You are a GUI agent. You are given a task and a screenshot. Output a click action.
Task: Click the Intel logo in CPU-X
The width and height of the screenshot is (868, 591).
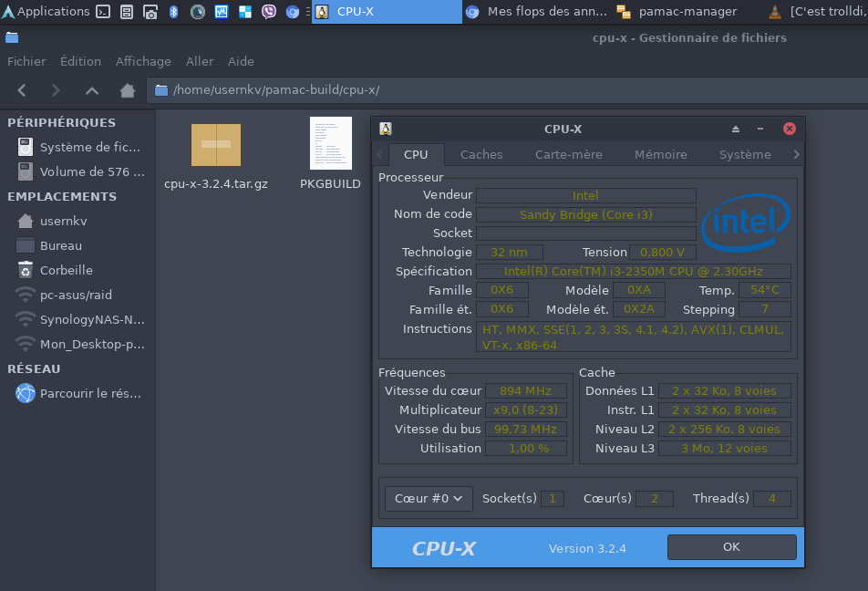[746, 223]
